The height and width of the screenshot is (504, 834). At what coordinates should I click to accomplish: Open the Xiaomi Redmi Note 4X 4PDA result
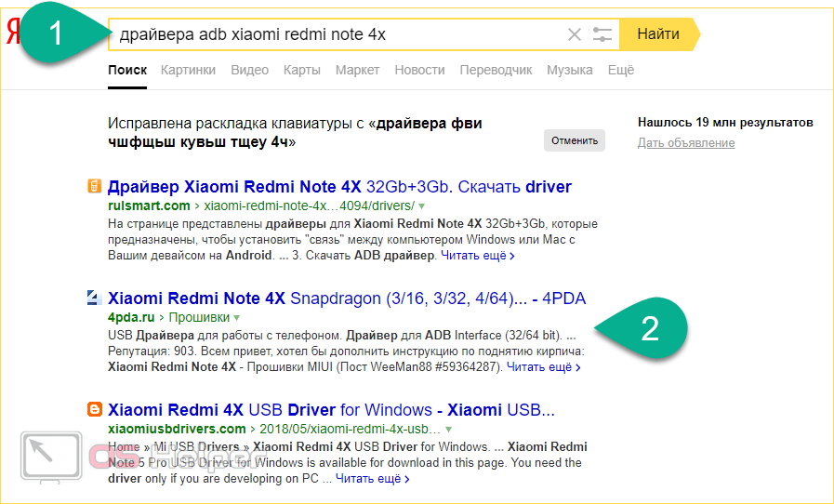click(x=347, y=298)
